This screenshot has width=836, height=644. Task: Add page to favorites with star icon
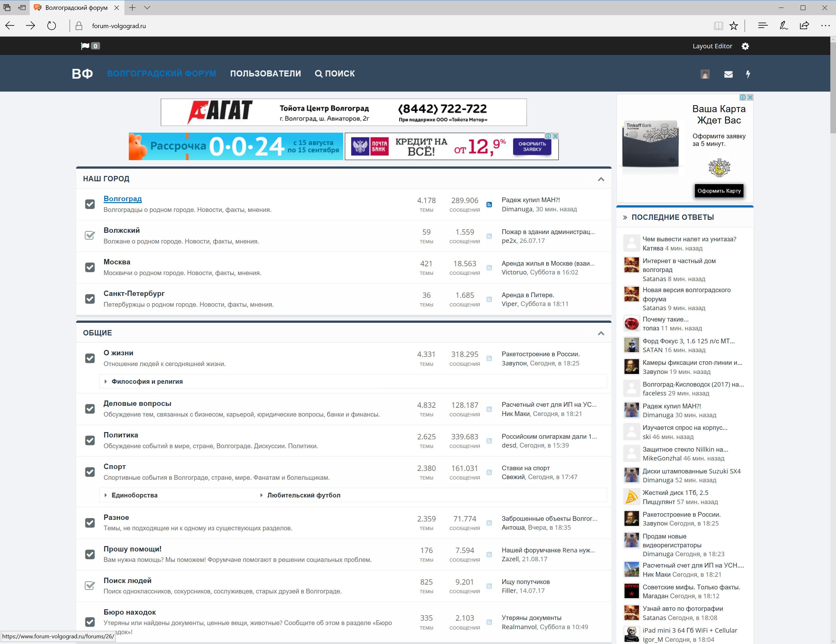pos(733,26)
